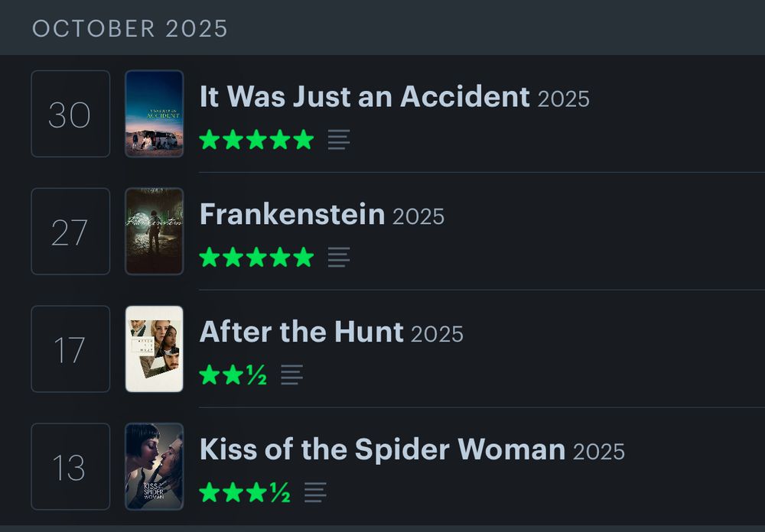Select the review icon next to After the Hunt
765x532 pixels.
click(x=291, y=375)
